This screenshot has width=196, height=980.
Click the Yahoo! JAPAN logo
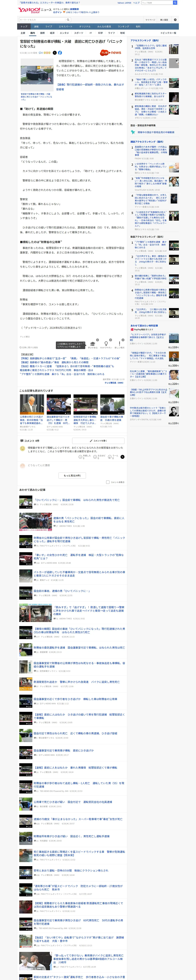[29, 10]
